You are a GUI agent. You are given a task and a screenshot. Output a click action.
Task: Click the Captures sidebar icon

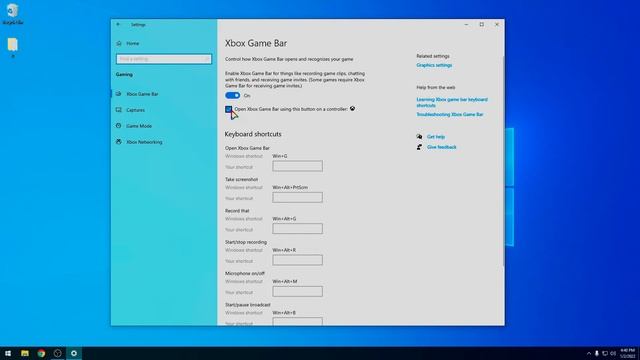[119, 110]
